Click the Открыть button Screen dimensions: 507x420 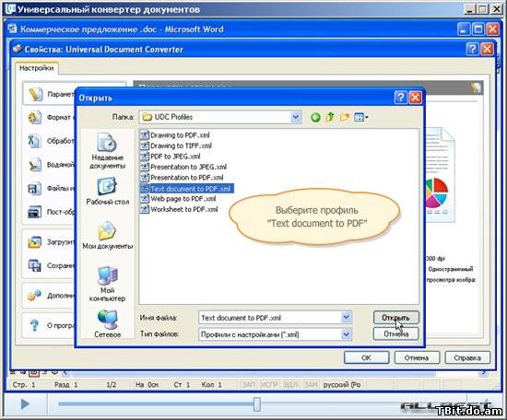(x=395, y=318)
